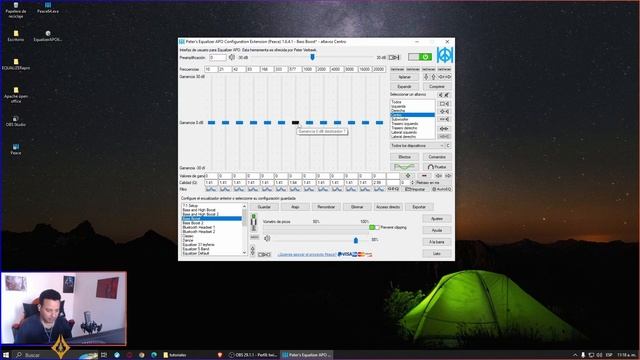Select Lateral derecho speaker
Viewport: 640px width, 360px height.
click(x=412, y=137)
